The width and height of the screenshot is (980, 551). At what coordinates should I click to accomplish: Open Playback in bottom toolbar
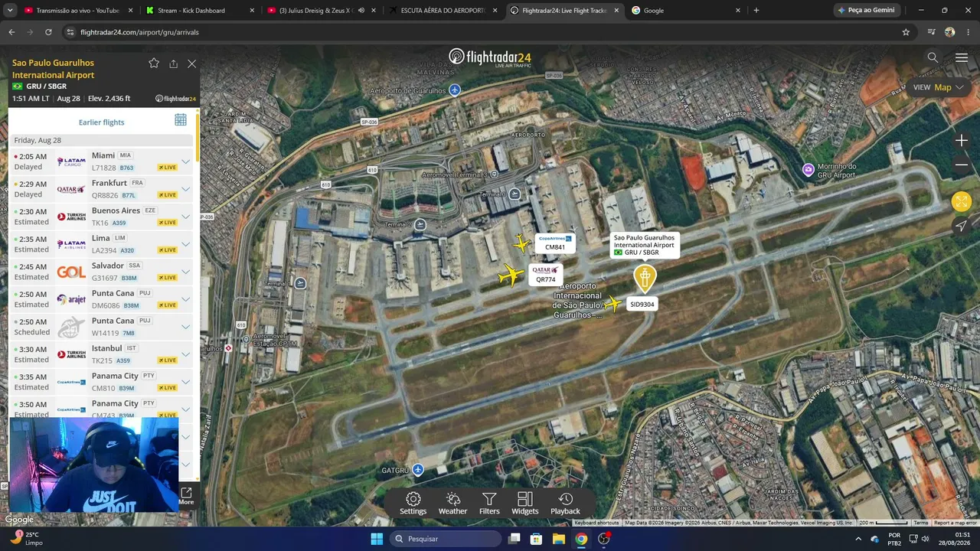coord(565,504)
